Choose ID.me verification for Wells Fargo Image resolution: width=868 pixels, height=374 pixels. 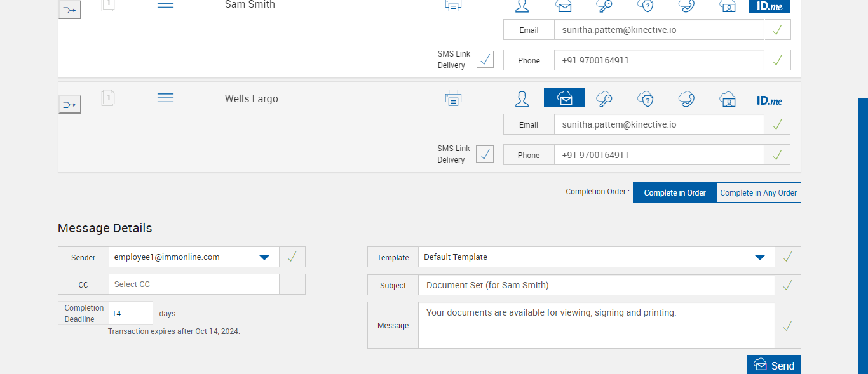click(770, 100)
